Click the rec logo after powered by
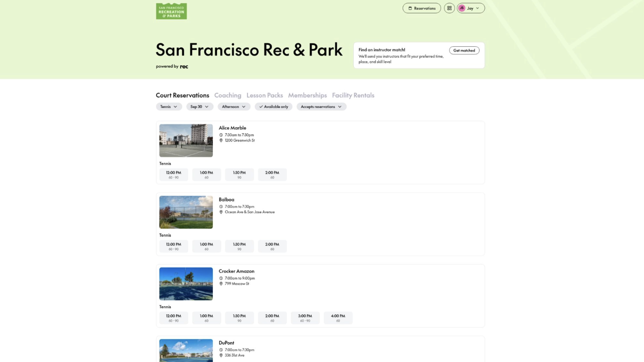 pos(184,67)
